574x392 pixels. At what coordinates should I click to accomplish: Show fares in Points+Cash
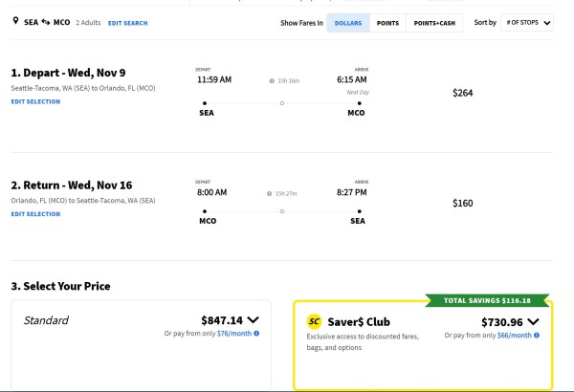click(x=435, y=22)
